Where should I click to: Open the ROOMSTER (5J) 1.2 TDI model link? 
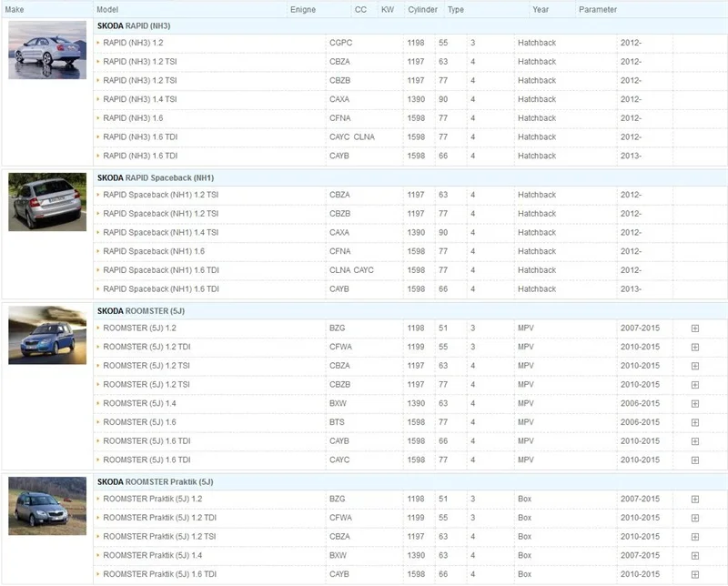[147, 347]
